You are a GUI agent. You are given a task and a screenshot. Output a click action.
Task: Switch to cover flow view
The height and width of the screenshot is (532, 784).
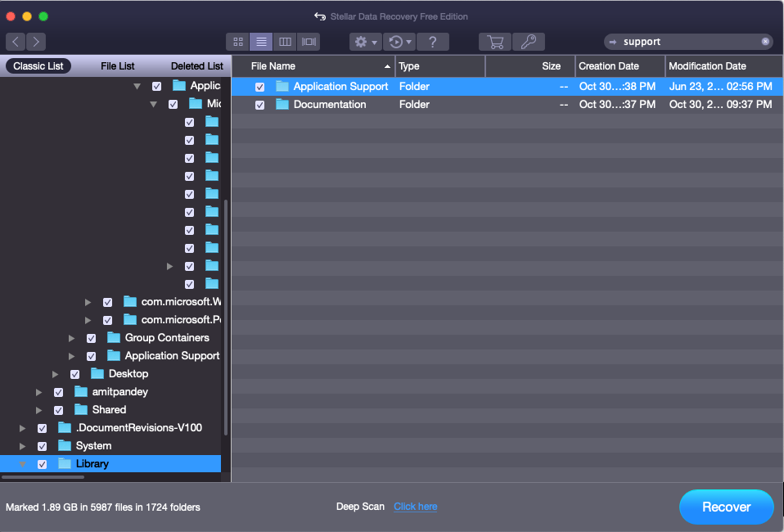[x=309, y=42]
